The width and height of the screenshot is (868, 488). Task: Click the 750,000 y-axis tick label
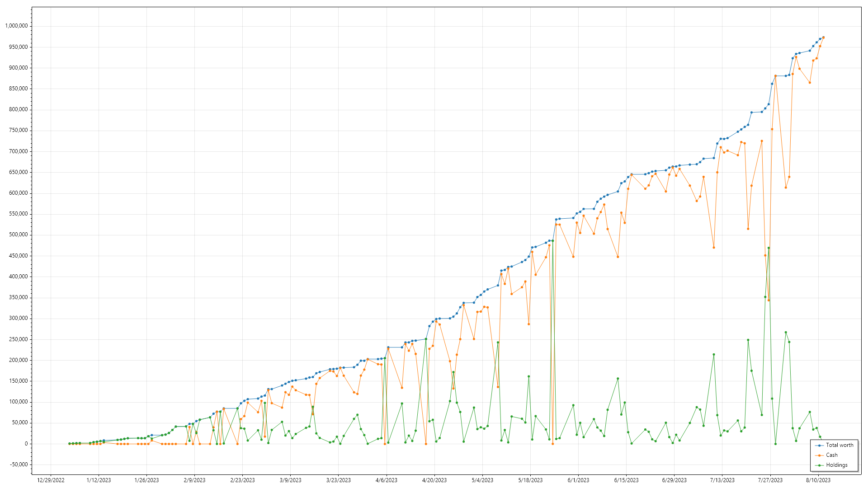18,131
